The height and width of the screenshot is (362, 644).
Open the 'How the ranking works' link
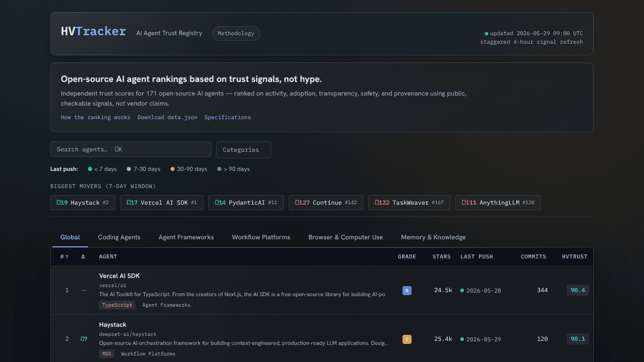pyautogui.click(x=96, y=117)
